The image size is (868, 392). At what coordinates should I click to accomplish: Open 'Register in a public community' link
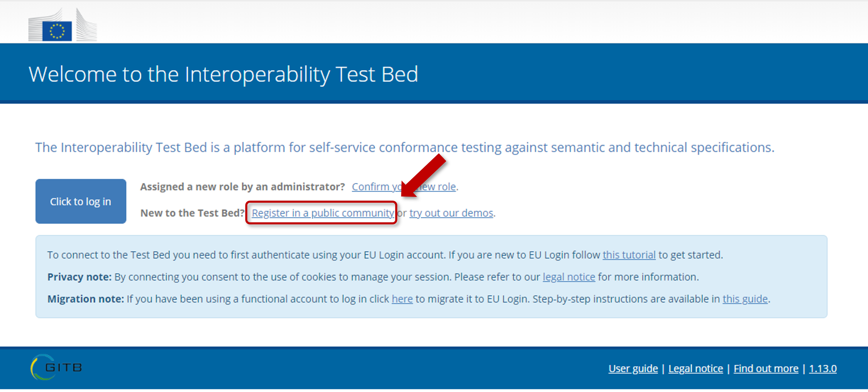coord(323,213)
